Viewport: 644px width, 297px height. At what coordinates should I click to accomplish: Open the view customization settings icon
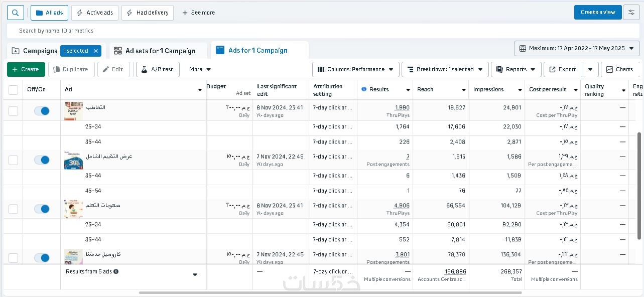(x=631, y=13)
